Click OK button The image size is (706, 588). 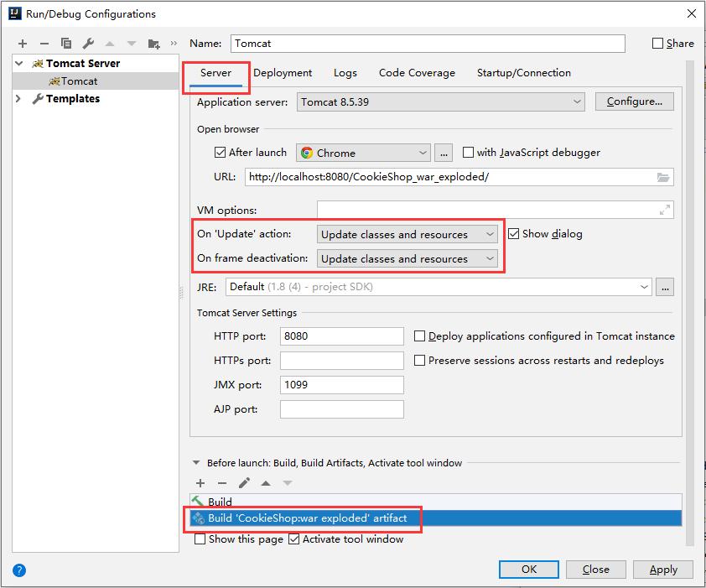coord(529,570)
